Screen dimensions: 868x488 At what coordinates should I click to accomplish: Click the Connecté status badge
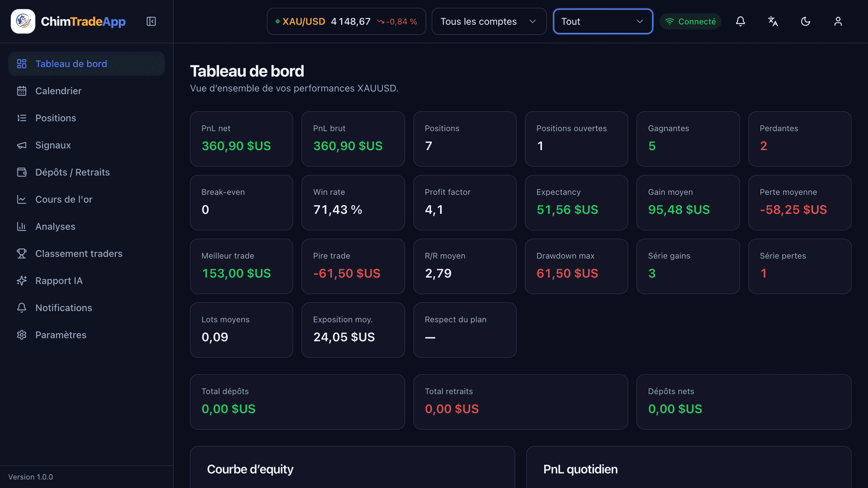pos(690,21)
